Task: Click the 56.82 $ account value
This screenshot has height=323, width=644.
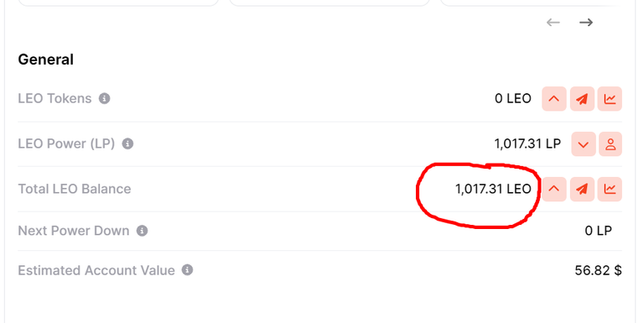Action: pyautogui.click(x=598, y=270)
